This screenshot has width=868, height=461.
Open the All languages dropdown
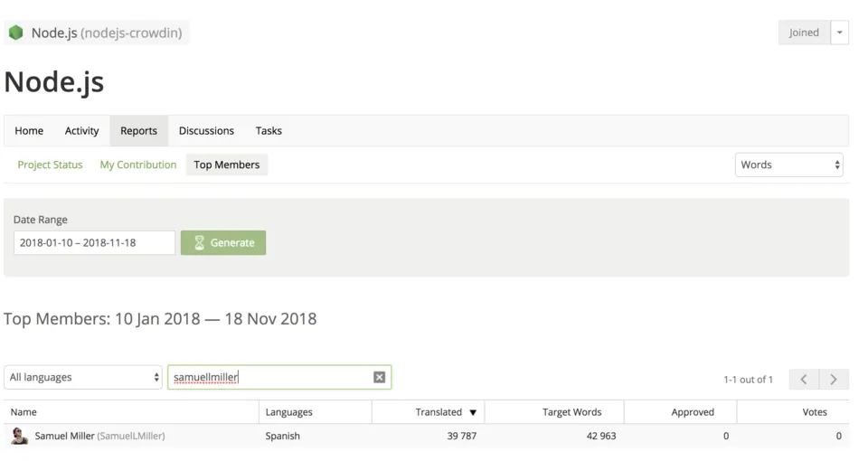(x=83, y=378)
